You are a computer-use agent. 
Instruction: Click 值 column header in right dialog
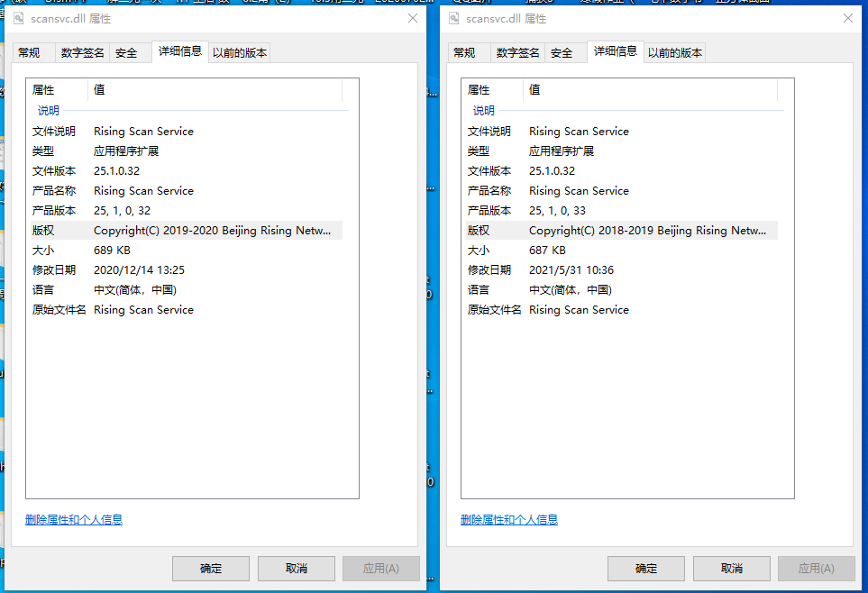[651, 90]
